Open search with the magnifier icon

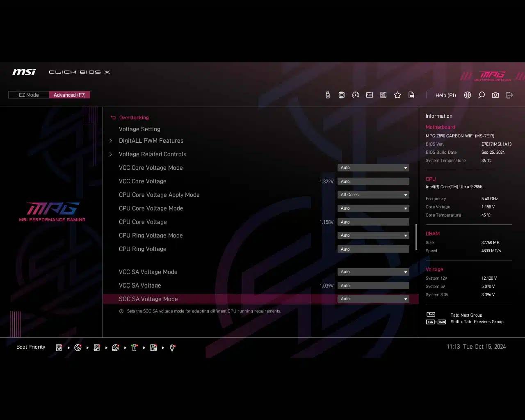482,95
